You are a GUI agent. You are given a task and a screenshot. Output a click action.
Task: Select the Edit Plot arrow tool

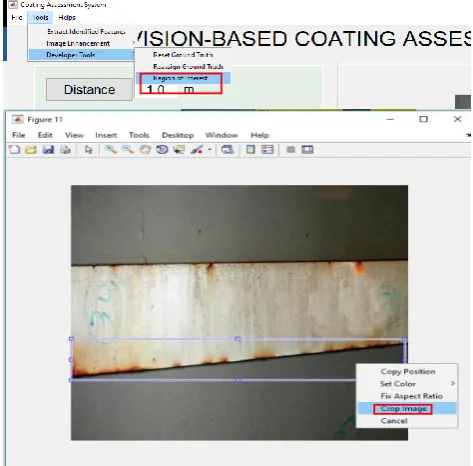[x=89, y=150]
